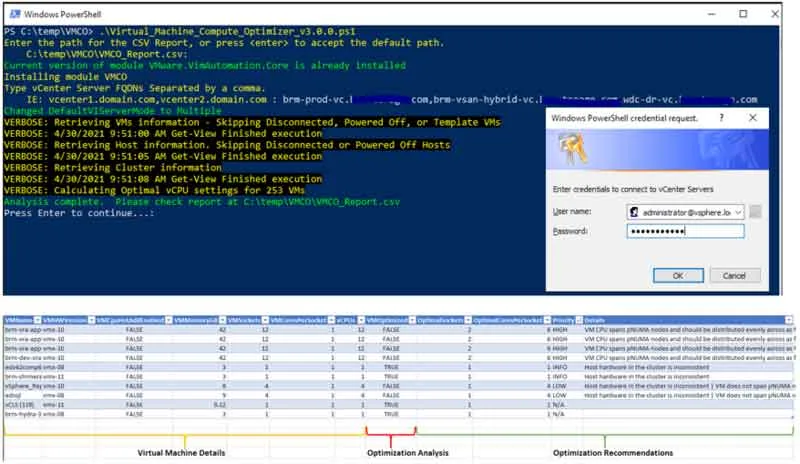Open the VMCpuHotAddEnabled column filter dropdown

pos(169,320)
